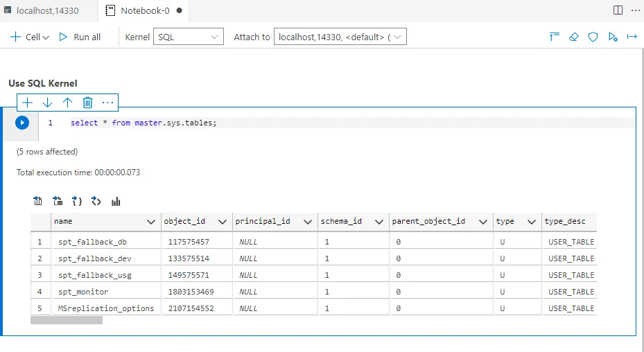The image size is (644, 352).
Task: Collapse all cells via toolbar icon
Action: 554,37
